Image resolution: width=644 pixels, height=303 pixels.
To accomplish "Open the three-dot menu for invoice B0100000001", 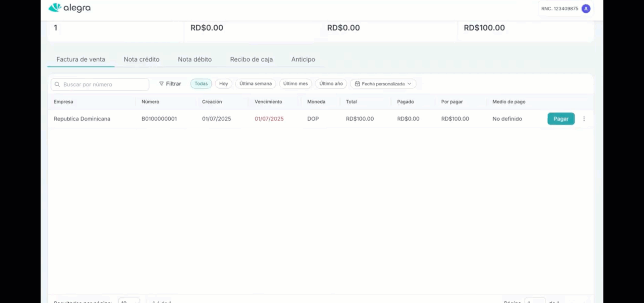I will [584, 119].
